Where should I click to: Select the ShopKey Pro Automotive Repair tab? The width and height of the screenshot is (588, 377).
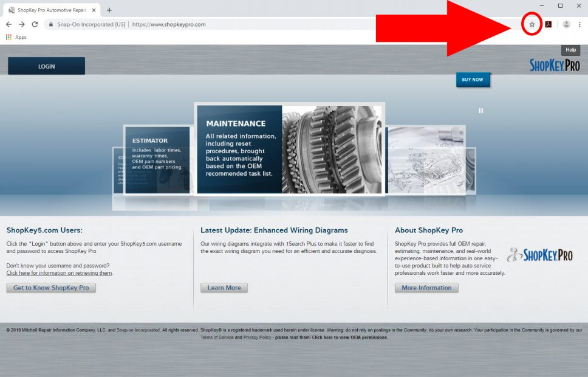click(x=49, y=10)
